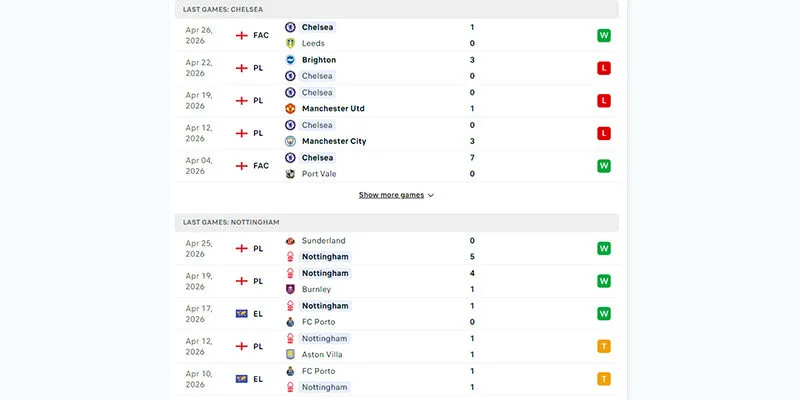Open the Manchester City team link
Image resolution: width=800 pixels, height=400 pixels.
coord(334,141)
